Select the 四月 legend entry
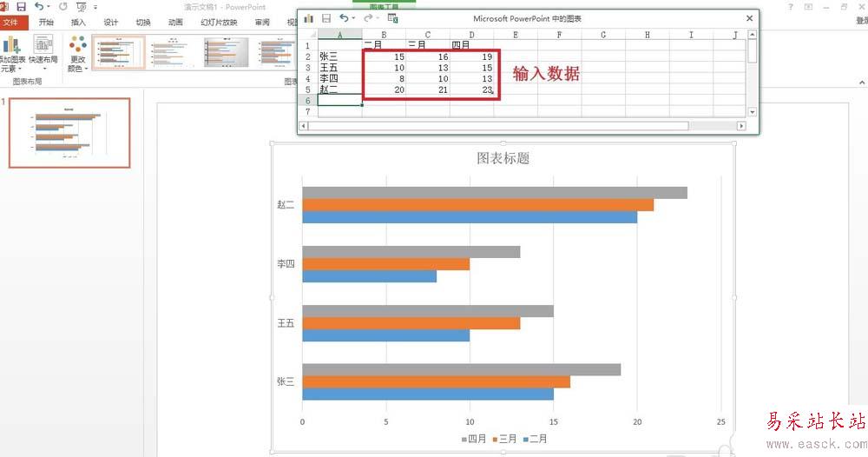This screenshot has width=868, height=457. pos(474,439)
